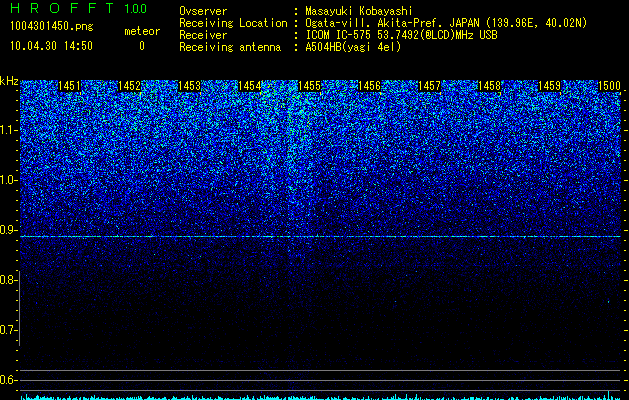Viewport: 629px width, 400px height.
Task: Click the date stamp 10.04.30 14:50
Action: 51,46
